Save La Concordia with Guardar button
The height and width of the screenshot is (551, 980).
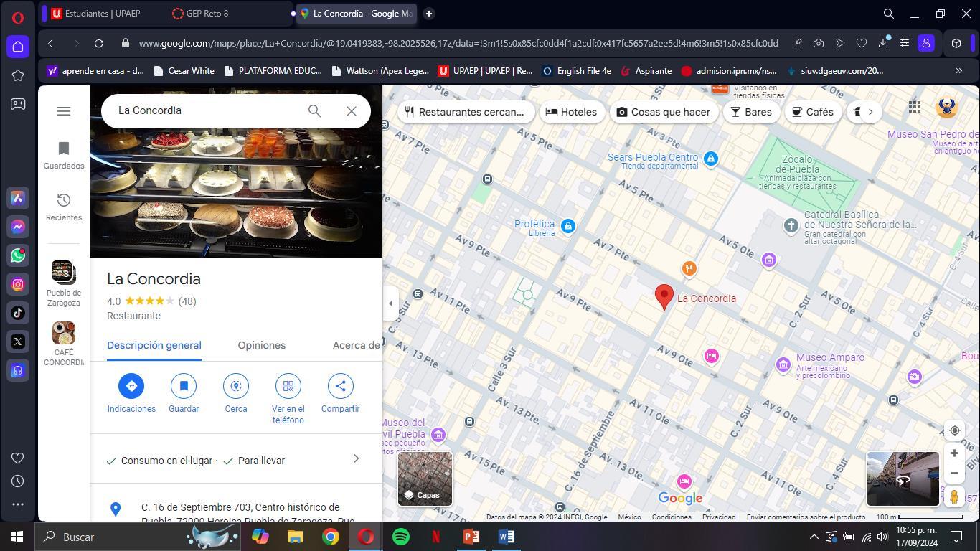(184, 394)
